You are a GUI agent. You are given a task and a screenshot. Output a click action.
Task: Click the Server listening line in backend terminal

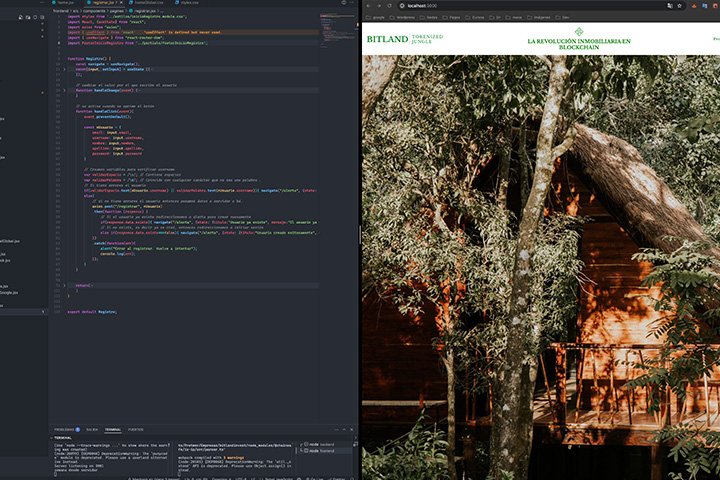coord(79,466)
